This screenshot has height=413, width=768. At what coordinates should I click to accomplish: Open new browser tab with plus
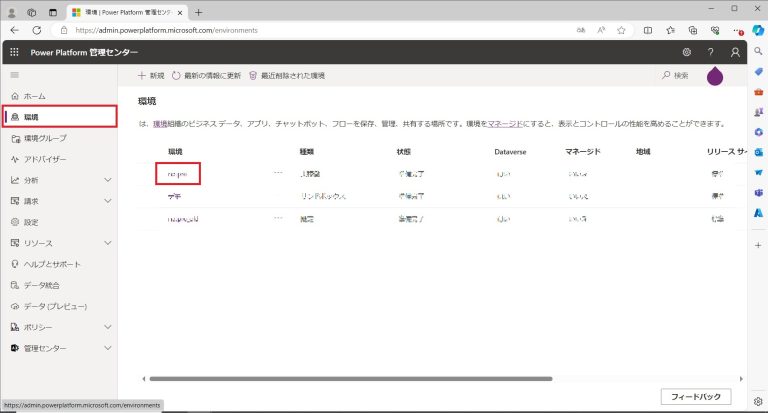(198, 12)
